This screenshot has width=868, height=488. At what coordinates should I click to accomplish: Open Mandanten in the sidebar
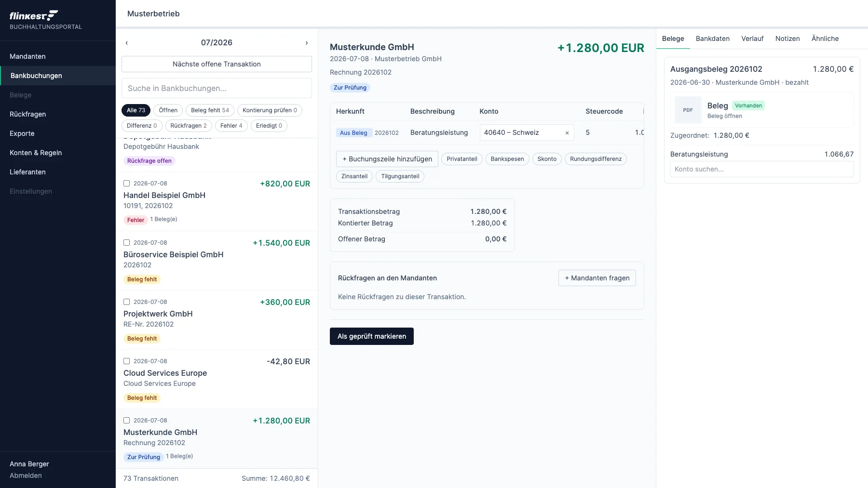pos(58,56)
